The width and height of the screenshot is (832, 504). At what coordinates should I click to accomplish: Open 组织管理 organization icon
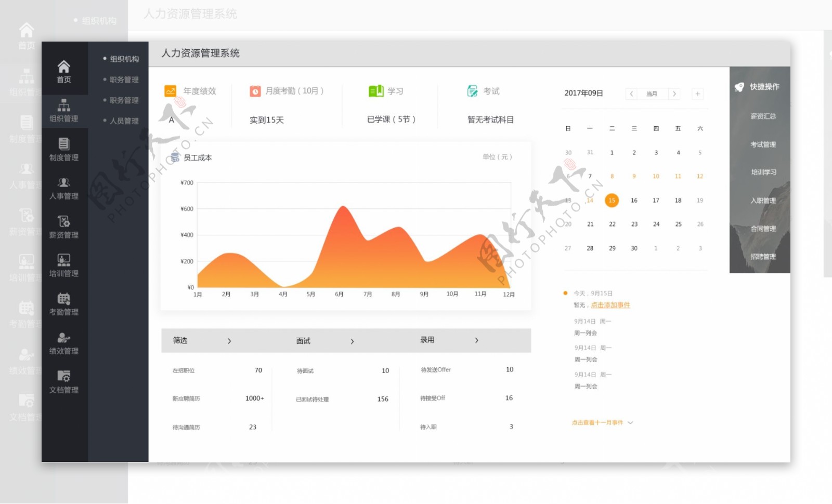pyautogui.click(x=63, y=105)
